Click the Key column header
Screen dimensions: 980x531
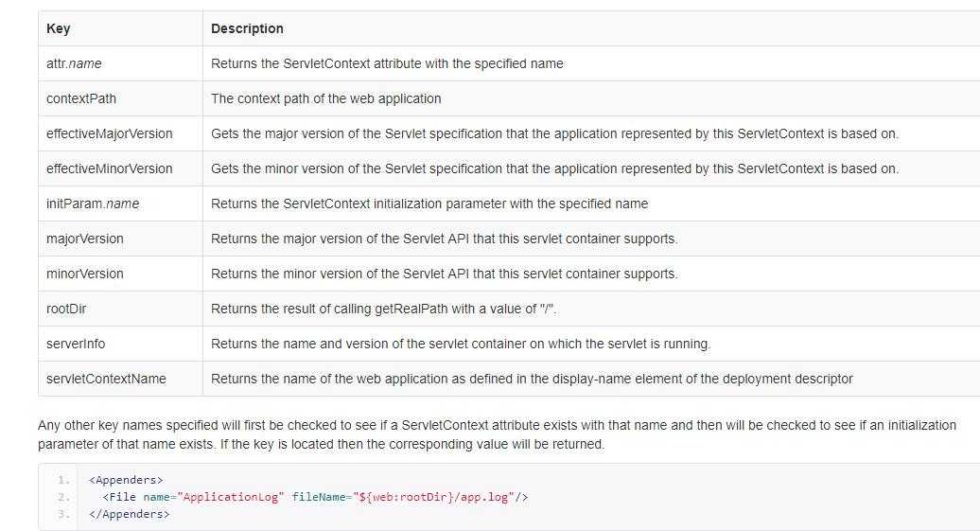(x=58, y=28)
